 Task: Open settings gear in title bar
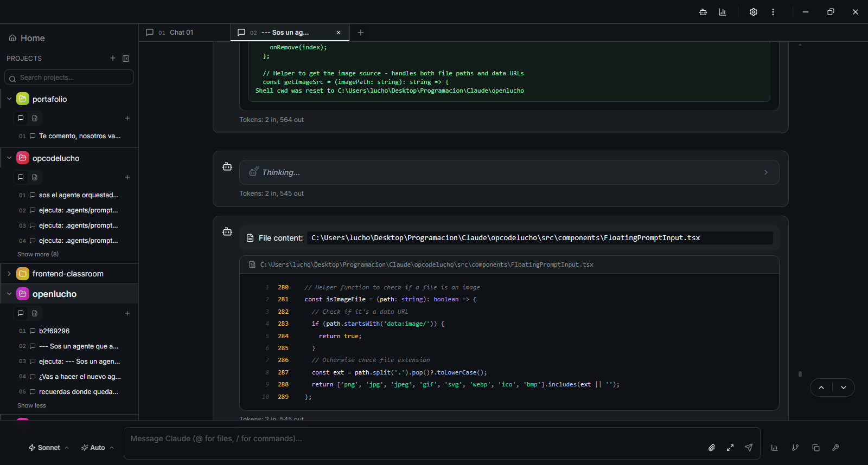(754, 12)
